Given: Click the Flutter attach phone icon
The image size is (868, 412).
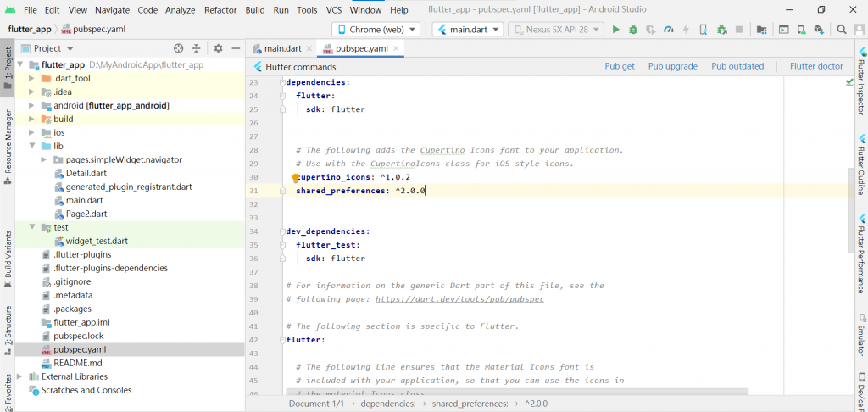Looking at the screenshot, I should click(703, 30).
